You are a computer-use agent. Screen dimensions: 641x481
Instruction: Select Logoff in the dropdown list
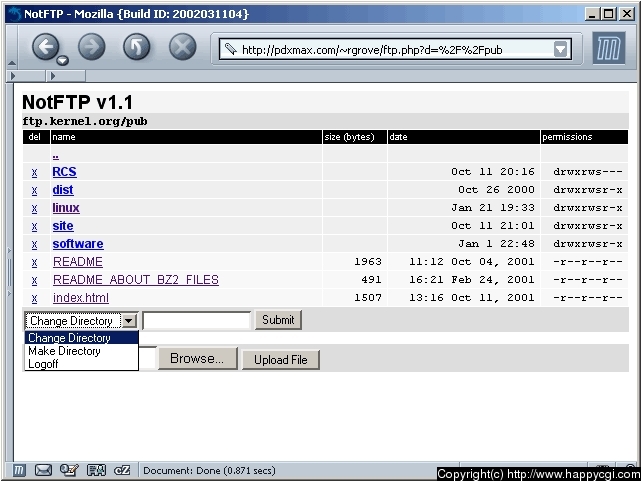[x=82, y=364]
